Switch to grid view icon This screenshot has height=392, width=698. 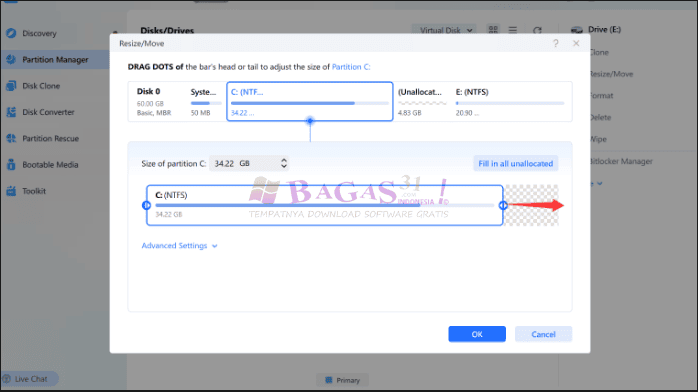(x=493, y=30)
